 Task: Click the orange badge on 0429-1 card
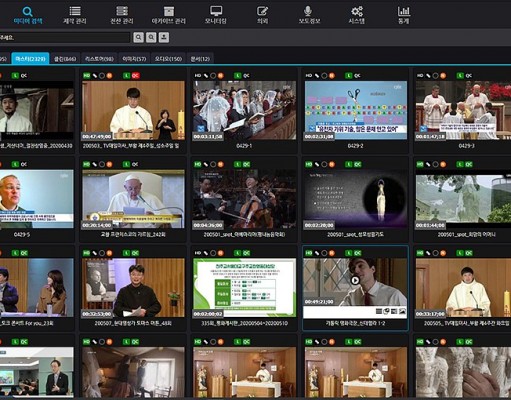pos(221,76)
